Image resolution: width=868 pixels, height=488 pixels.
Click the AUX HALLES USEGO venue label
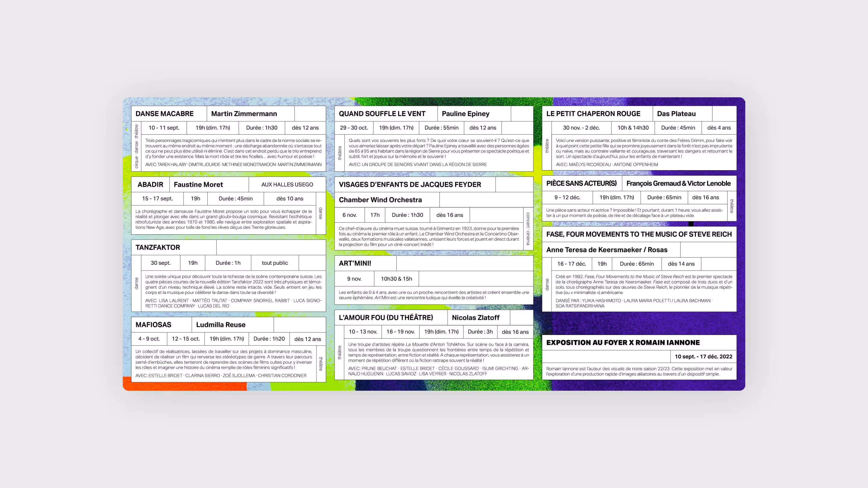pyautogui.click(x=287, y=185)
